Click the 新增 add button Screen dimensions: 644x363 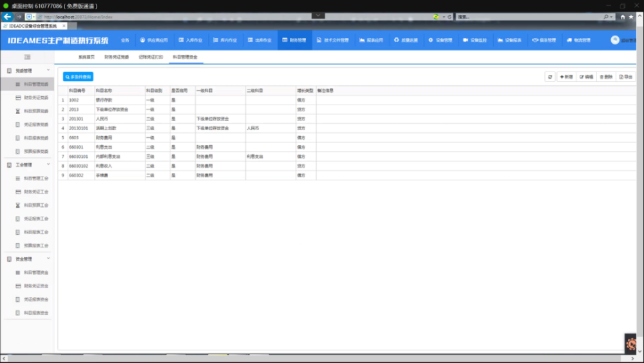pyautogui.click(x=566, y=77)
